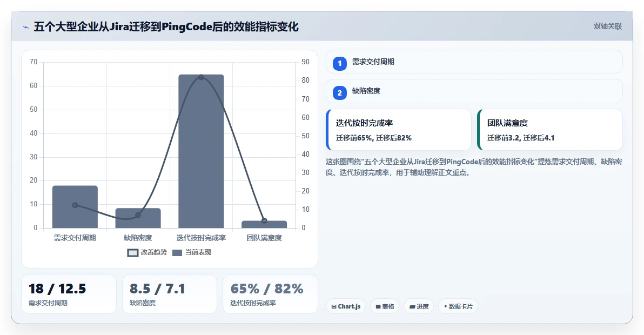Click the trend line point over 缺陷密度 bar
The height and width of the screenshot is (335, 644).
pyautogui.click(x=138, y=215)
